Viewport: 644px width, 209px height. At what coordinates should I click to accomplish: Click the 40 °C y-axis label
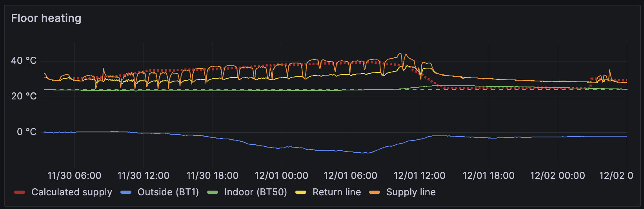tap(24, 61)
